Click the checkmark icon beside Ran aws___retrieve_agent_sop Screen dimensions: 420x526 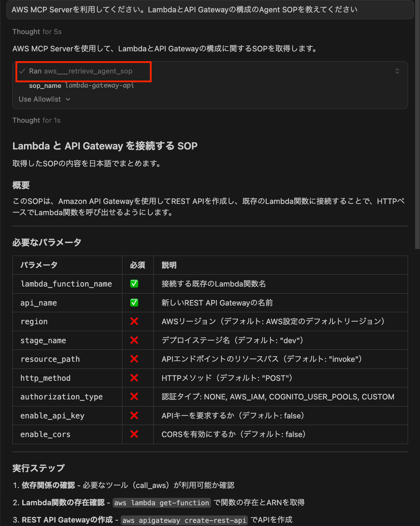tap(22, 71)
